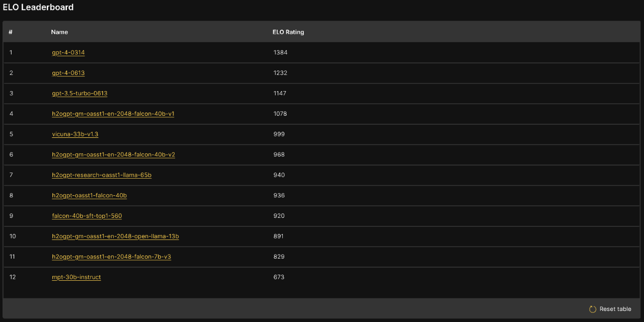Click the Name column header

pos(59,32)
